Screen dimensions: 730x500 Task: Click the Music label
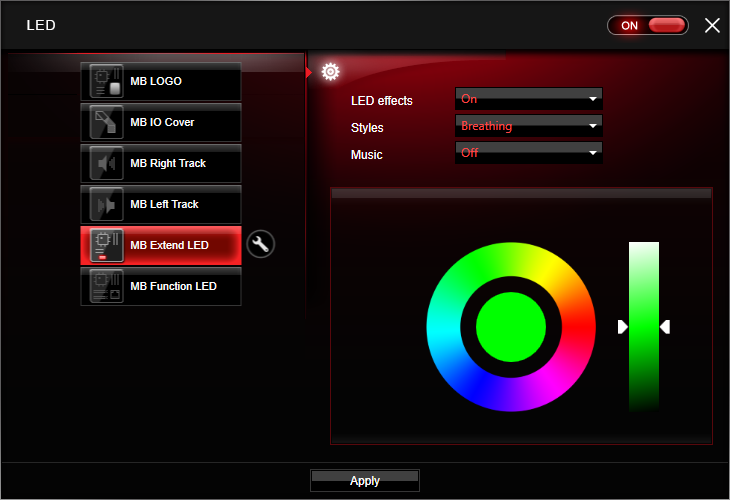pyautogui.click(x=367, y=155)
